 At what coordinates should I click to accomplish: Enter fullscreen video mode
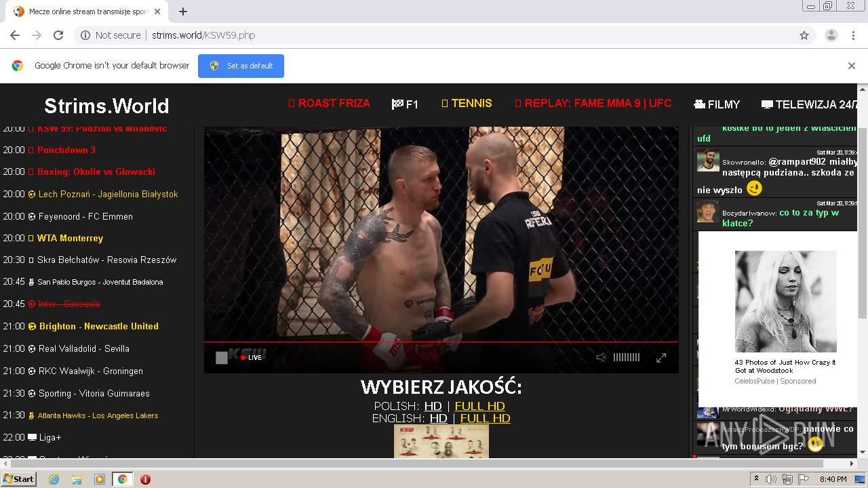[x=661, y=357]
